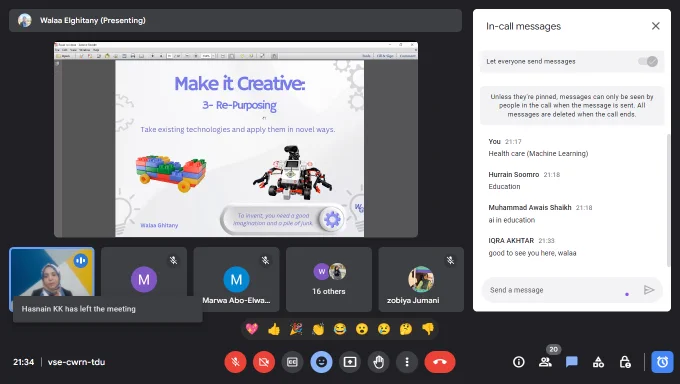Click message good to see you here, walaa

tap(532, 253)
